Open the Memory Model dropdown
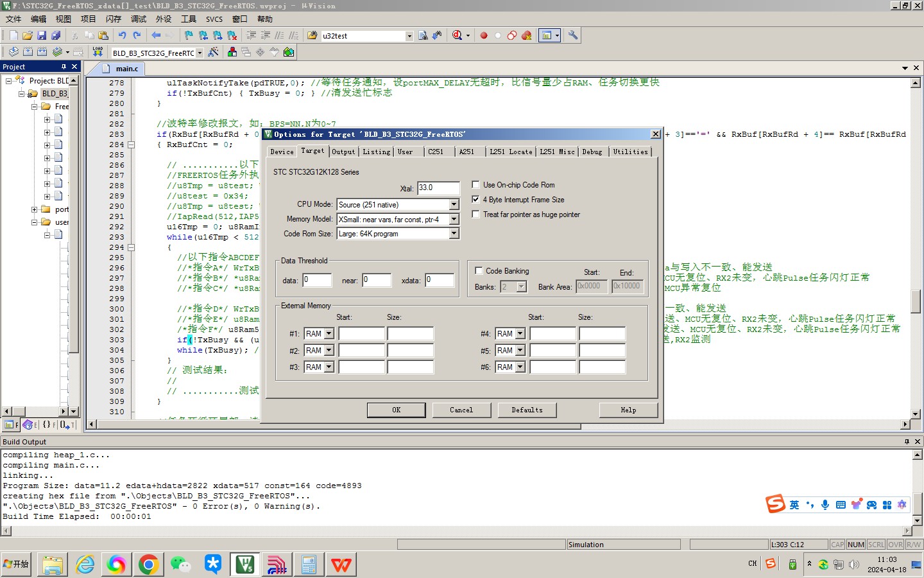924x578 pixels. pos(454,219)
